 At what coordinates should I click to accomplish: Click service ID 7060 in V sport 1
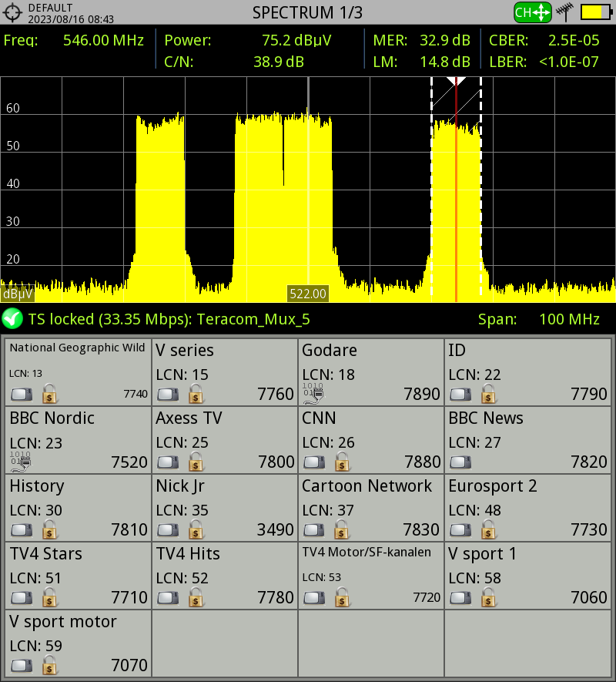pyautogui.click(x=589, y=598)
